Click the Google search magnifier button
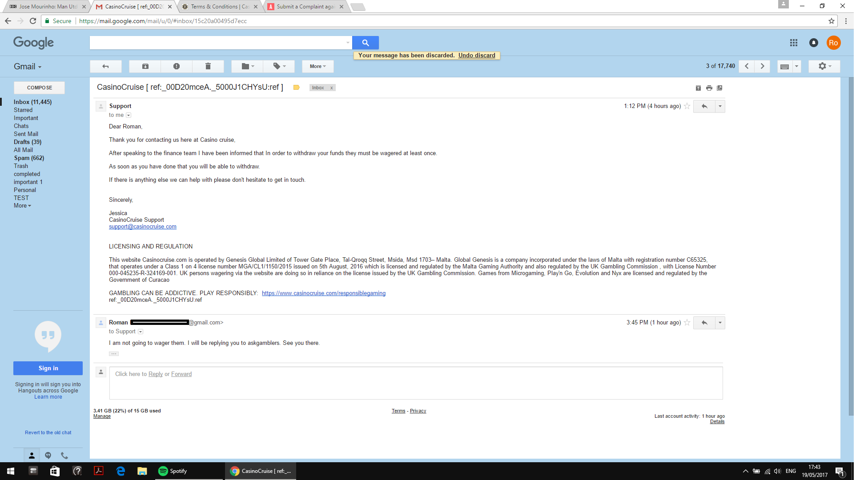Viewport: 868px width, 480px height. tap(365, 43)
